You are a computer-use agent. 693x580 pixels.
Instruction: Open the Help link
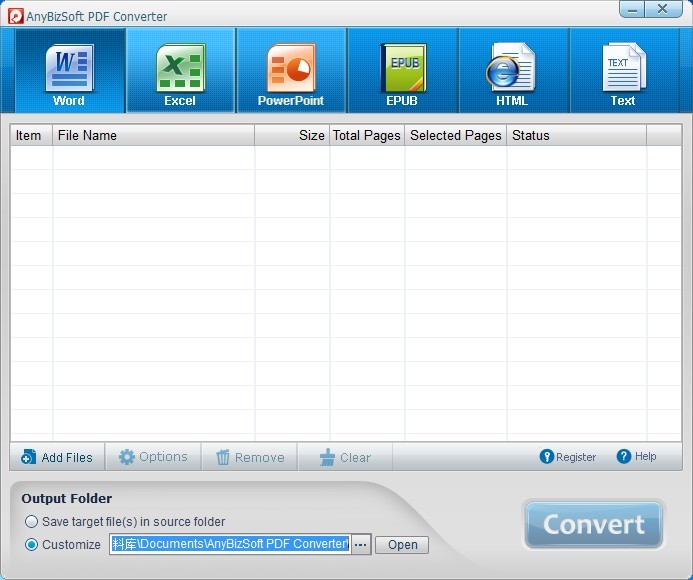coord(637,456)
